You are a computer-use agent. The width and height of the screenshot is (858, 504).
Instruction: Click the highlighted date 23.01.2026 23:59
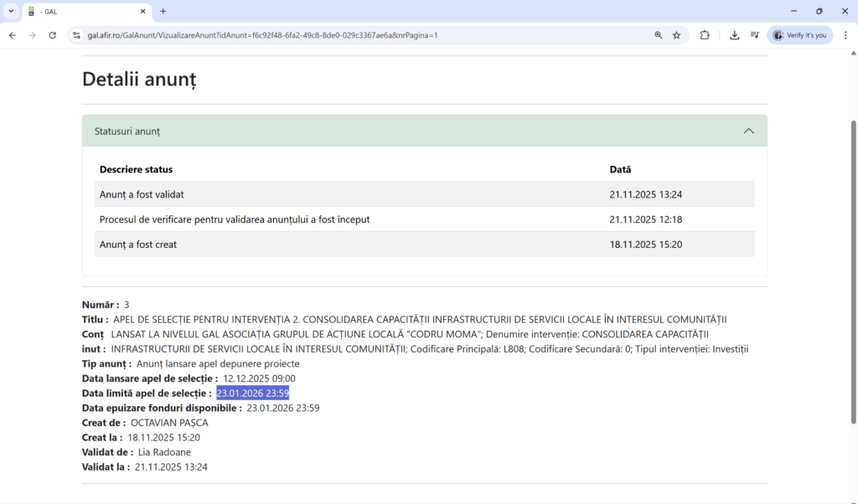(x=252, y=393)
